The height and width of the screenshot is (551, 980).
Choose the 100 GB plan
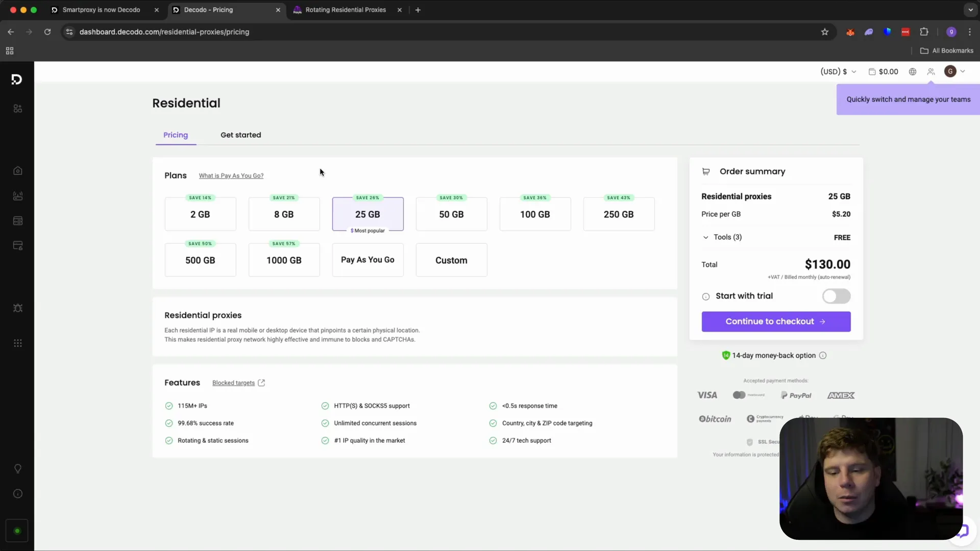pos(535,214)
